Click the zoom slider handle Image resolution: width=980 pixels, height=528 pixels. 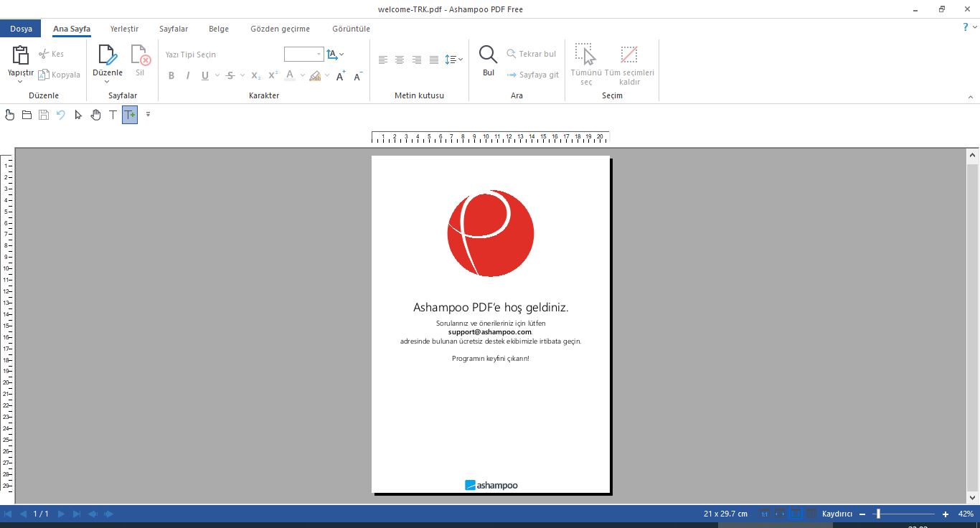[878, 514]
